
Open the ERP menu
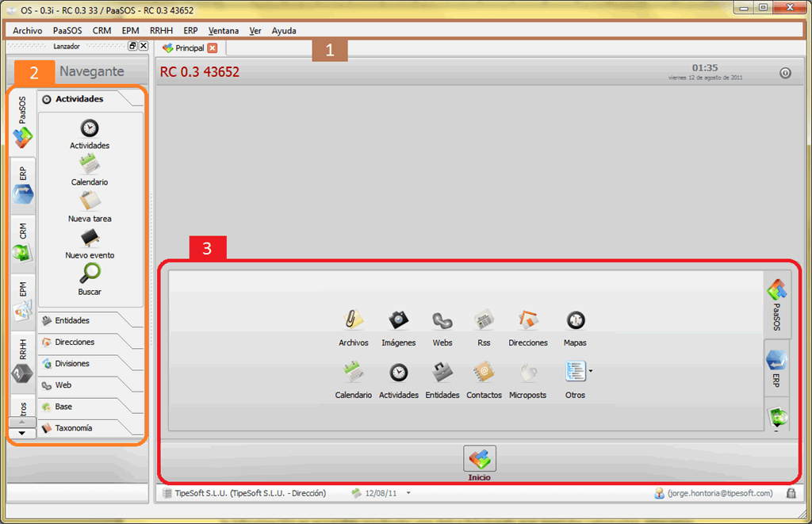point(190,31)
